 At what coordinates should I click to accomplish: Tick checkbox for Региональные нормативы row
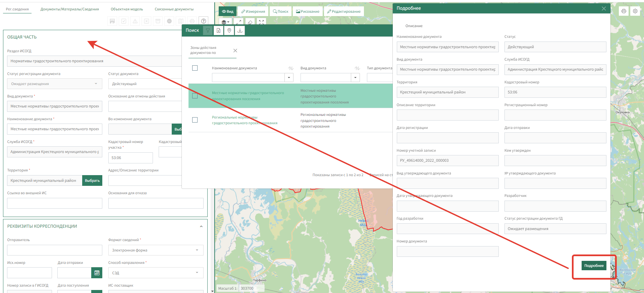point(195,120)
